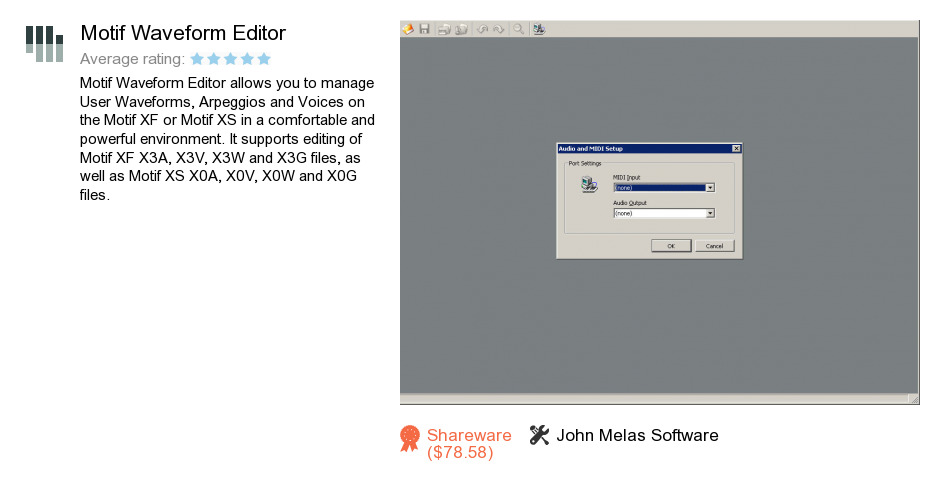Confirm the dialog with OK
This screenshot has width=940, height=488.
coord(671,246)
